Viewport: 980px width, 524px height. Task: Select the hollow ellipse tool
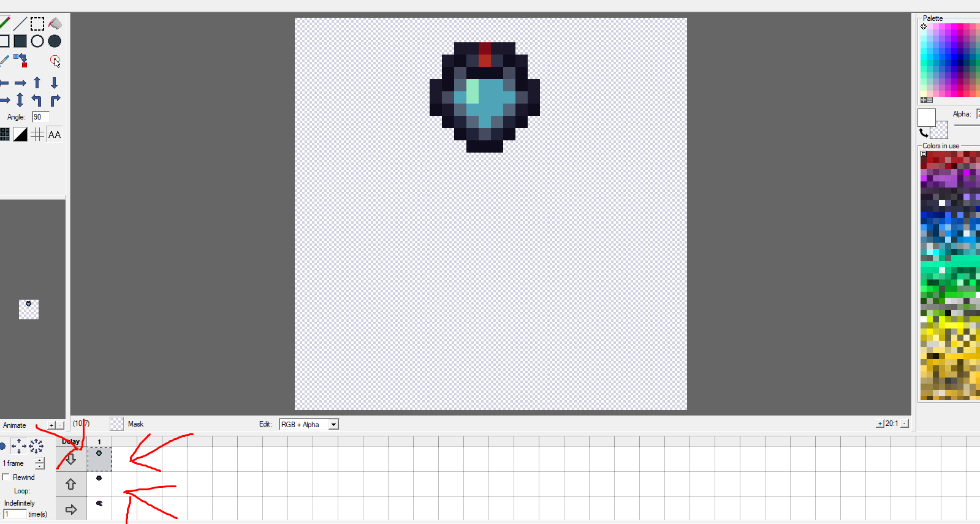pos(37,41)
